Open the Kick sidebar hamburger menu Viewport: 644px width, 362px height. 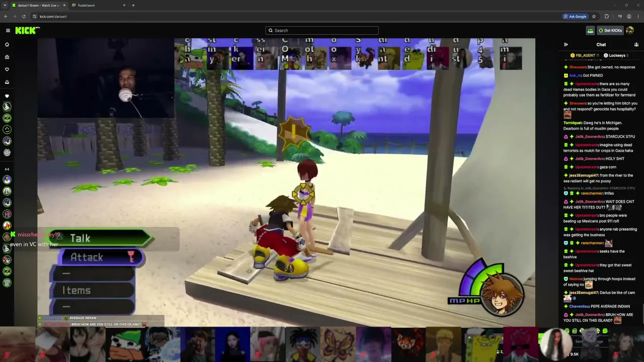[x=8, y=30]
